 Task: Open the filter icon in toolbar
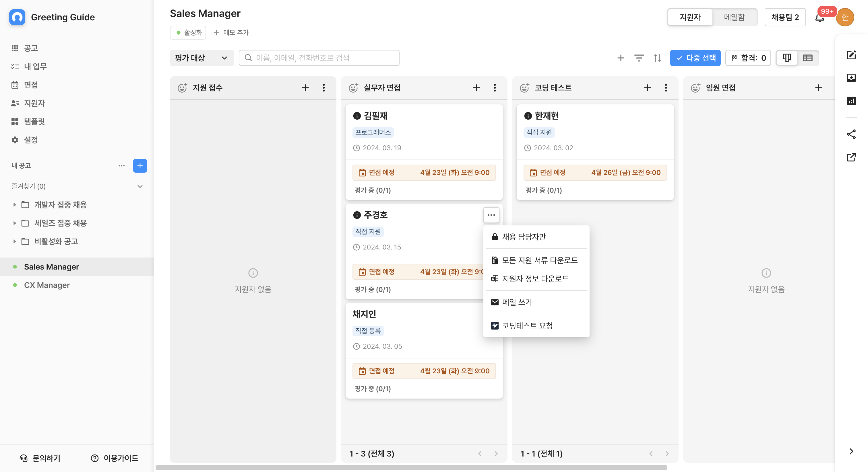tap(639, 58)
